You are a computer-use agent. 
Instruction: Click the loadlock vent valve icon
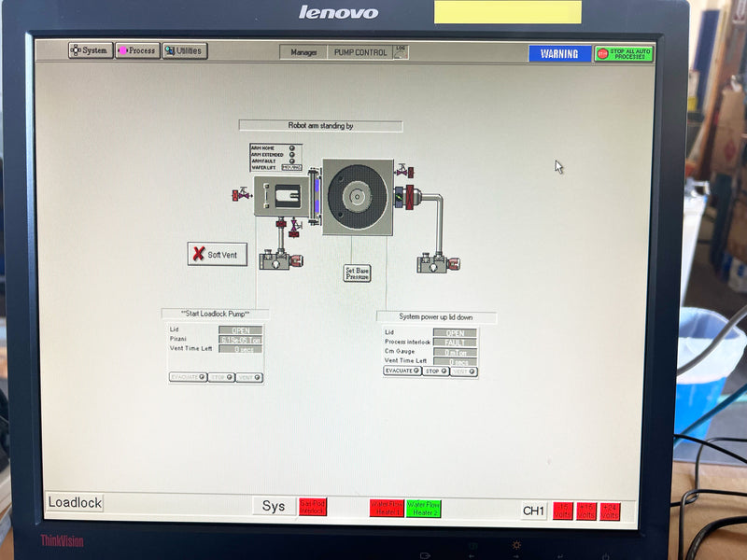pyautogui.click(x=242, y=194)
